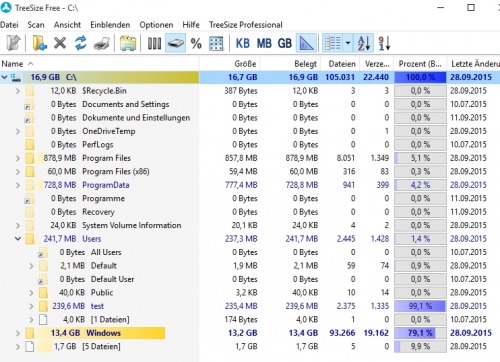This screenshot has width=500, height=362.
Task: Open the folder scan toolbar icon
Action: pyautogui.click(x=39, y=43)
